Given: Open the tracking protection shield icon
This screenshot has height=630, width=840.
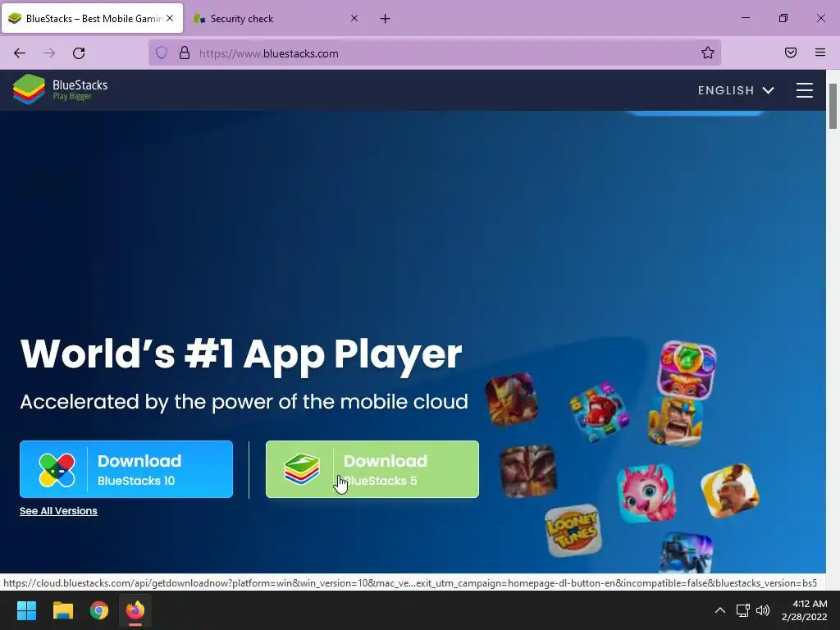Looking at the screenshot, I should click(x=162, y=52).
